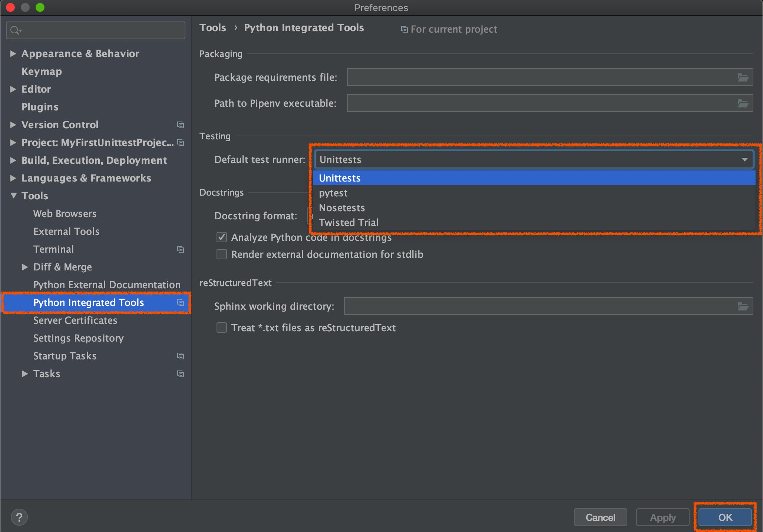
Task: Uncheck Analyze Python code in docstrings
Action: (x=222, y=237)
